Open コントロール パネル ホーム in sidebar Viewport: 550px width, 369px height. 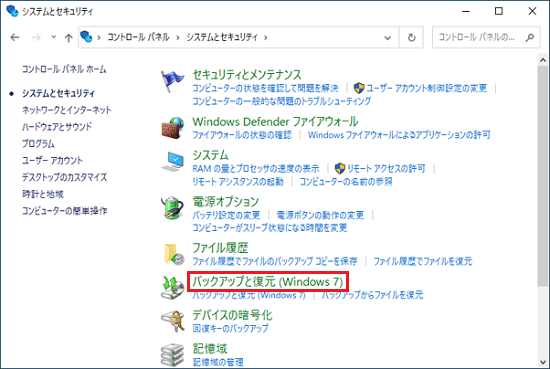point(64,69)
